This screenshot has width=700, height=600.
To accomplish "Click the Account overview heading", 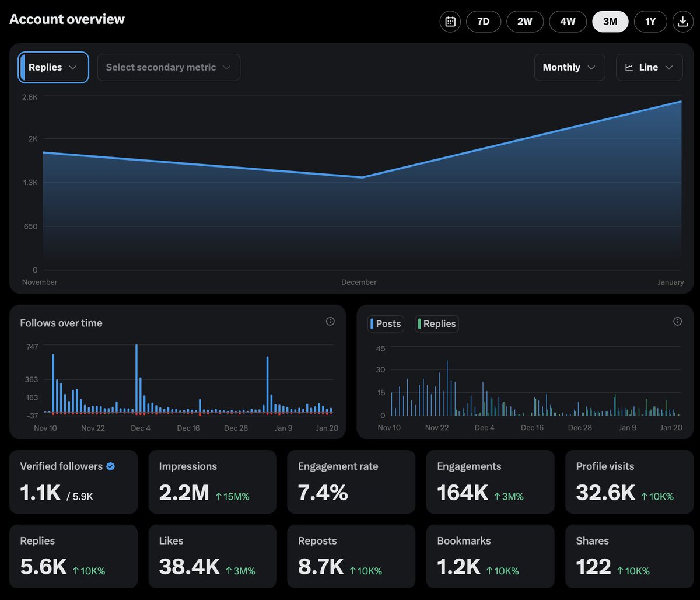I will 67,19.
